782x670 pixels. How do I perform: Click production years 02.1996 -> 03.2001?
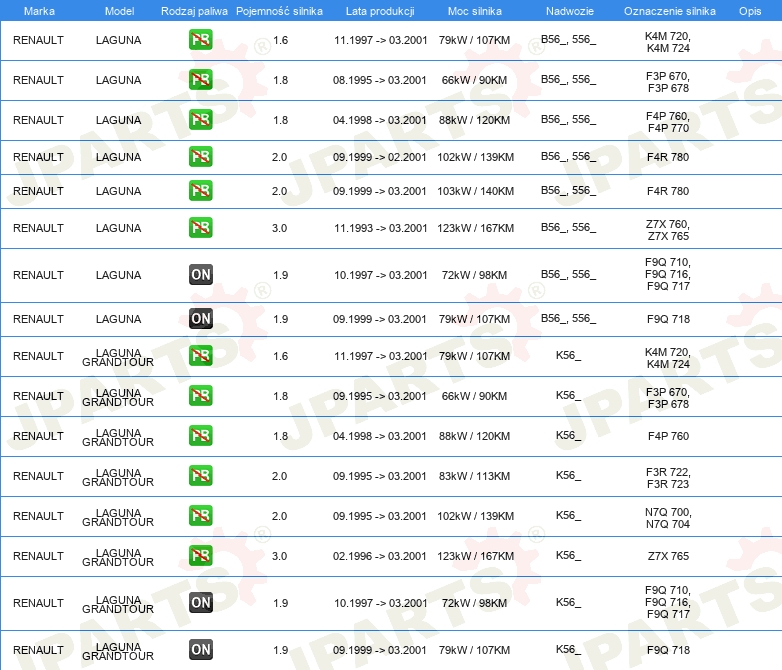380,556
